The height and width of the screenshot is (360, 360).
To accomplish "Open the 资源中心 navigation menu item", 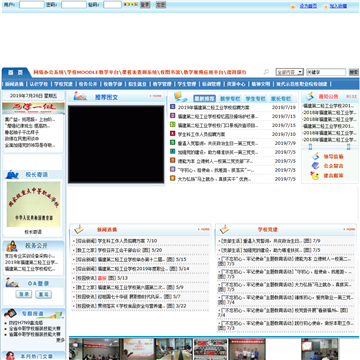I will coord(236,84).
